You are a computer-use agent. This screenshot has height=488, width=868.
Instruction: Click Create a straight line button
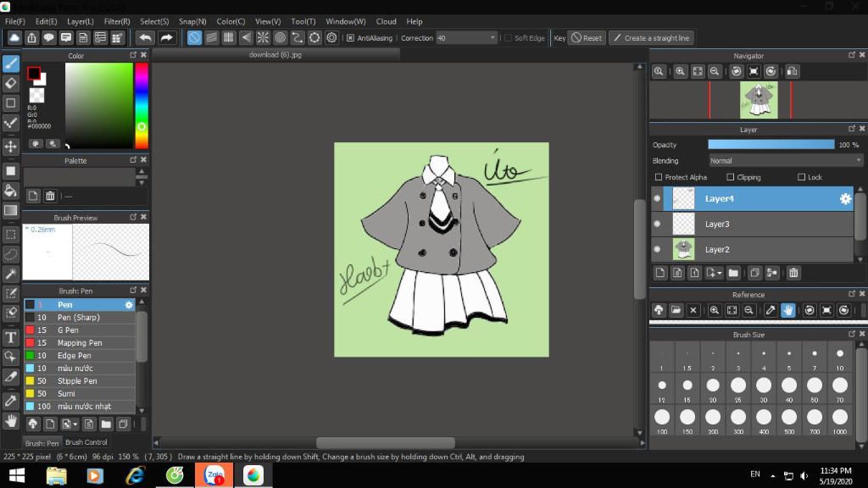[x=652, y=37]
